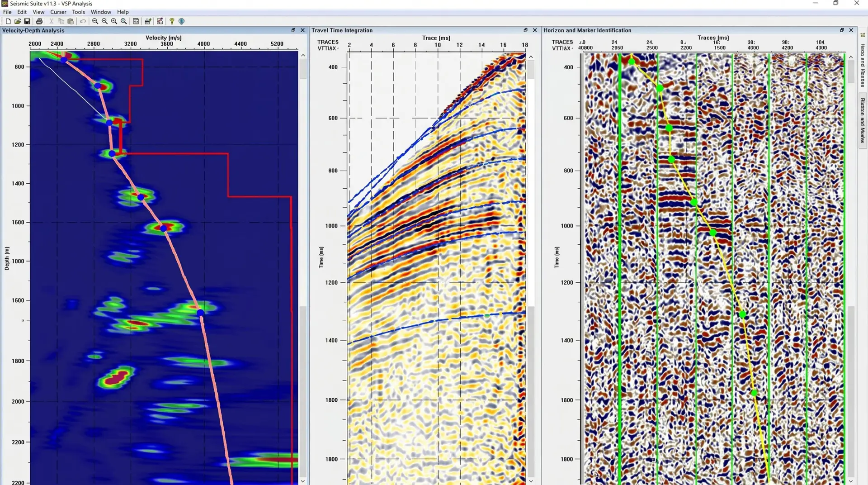
Task: Click the scissors cut icon
Action: click(x=52, y=21)
